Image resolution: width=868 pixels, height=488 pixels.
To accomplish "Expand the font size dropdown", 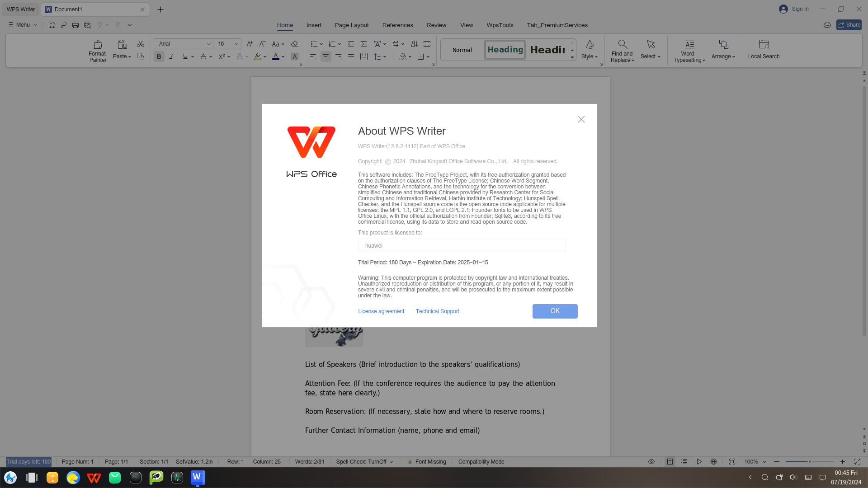I will click(236, 44).
